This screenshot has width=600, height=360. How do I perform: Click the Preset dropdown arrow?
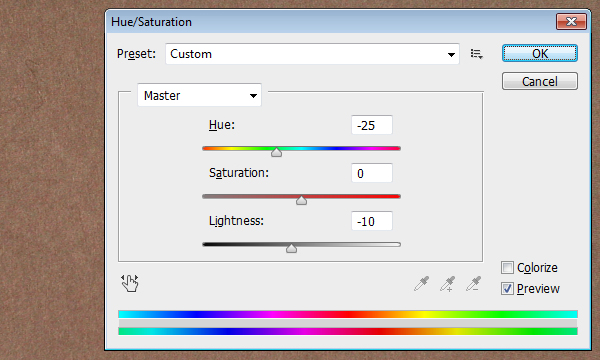tap(451, 55)
